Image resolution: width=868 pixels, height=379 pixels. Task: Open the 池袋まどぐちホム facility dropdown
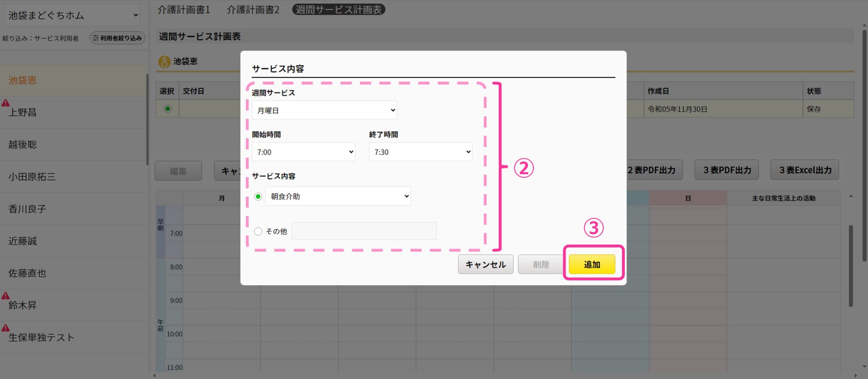[x=72, y=15]
